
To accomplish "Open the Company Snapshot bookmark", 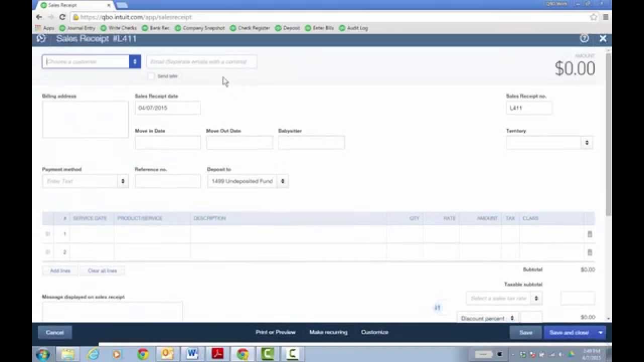I will click(200, 28).
